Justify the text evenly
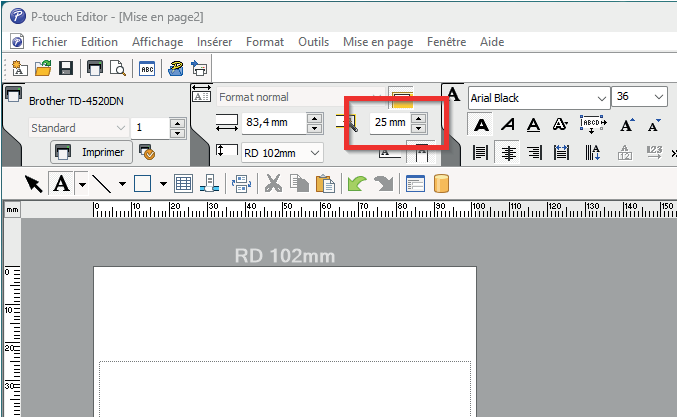Image resolution: width=677 pixels, height=417 pixels. [561, 152]
